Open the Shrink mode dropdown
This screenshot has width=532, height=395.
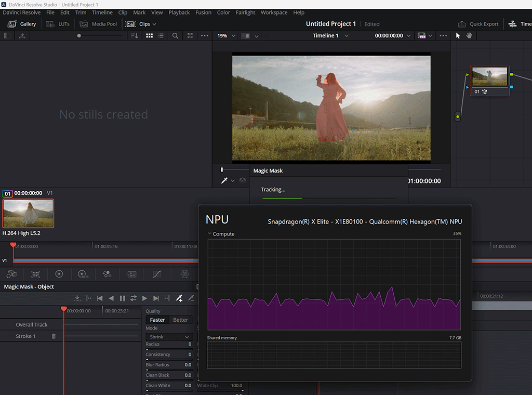[x=169, y=337]
